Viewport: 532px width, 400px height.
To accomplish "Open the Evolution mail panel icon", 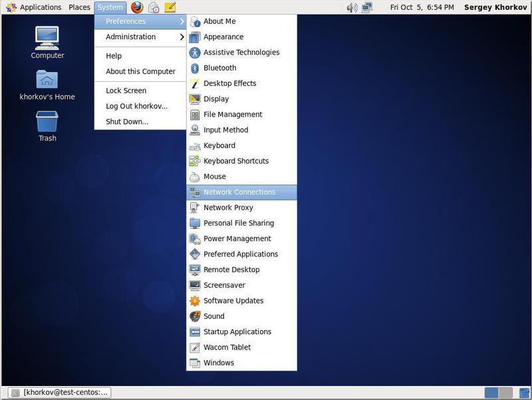I will pos(152,7).
